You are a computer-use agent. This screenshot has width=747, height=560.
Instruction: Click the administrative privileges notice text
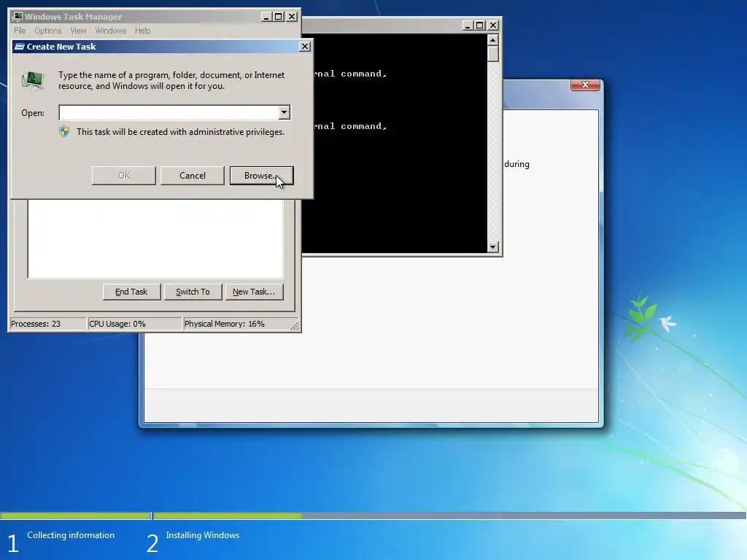(181, 132)
